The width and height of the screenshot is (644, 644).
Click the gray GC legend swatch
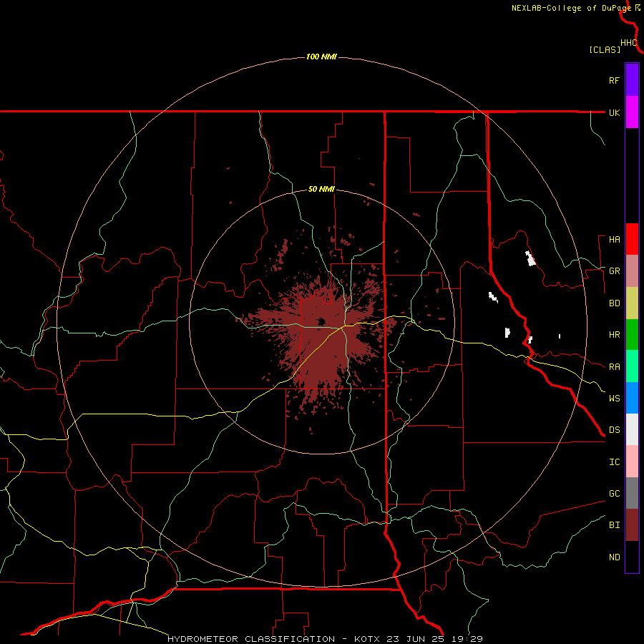pos(632,493)
